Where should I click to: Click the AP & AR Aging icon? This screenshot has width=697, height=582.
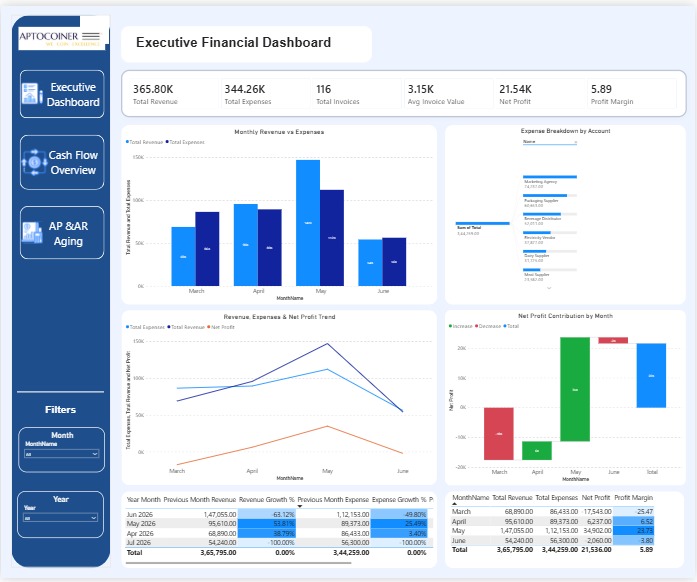[32, 233]
